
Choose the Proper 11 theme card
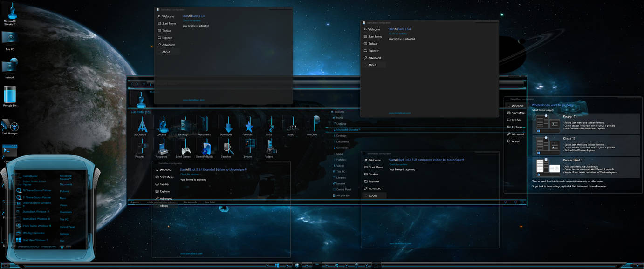pos(586,123)
